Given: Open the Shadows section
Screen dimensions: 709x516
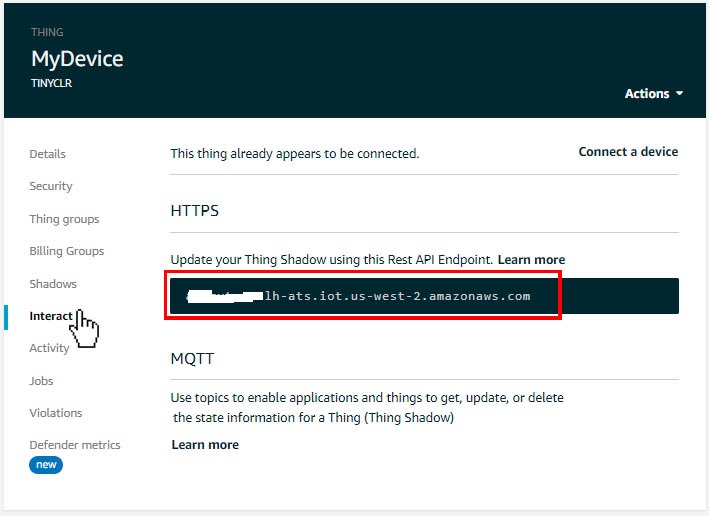Looking at the screenshot, I should coord(53,284).
